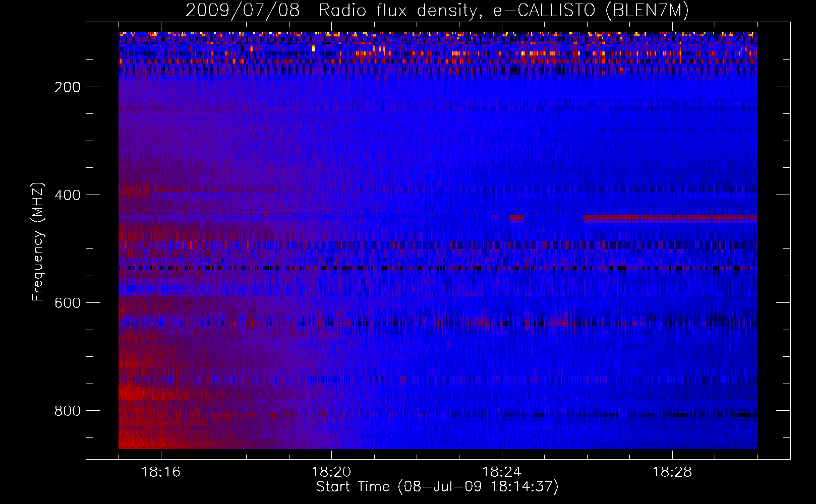The height and width of the screenshot is (504, 816).
Task: Click the 'Start Time (08-Jul-09 18:14:37)' label
Action: tap(437, 487)
